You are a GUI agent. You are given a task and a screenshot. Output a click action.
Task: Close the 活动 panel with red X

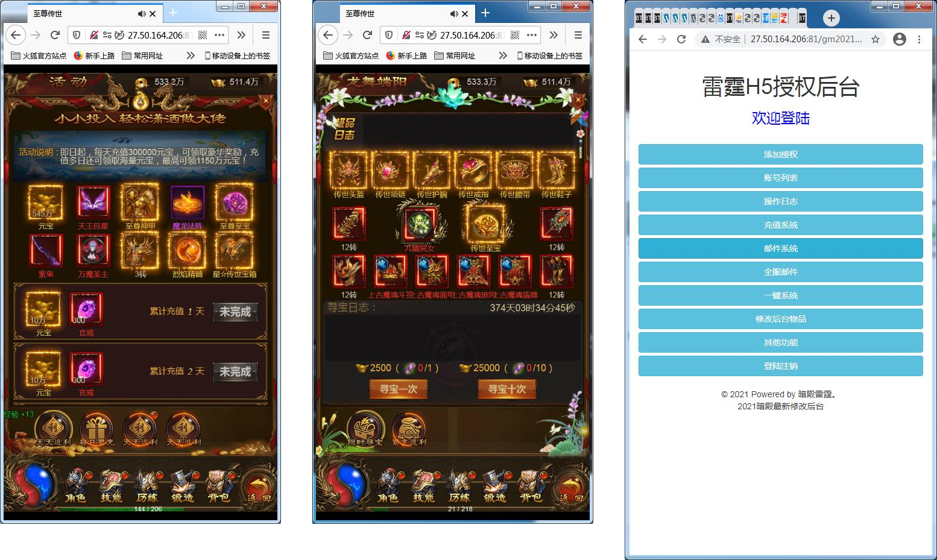click(265, 100)
